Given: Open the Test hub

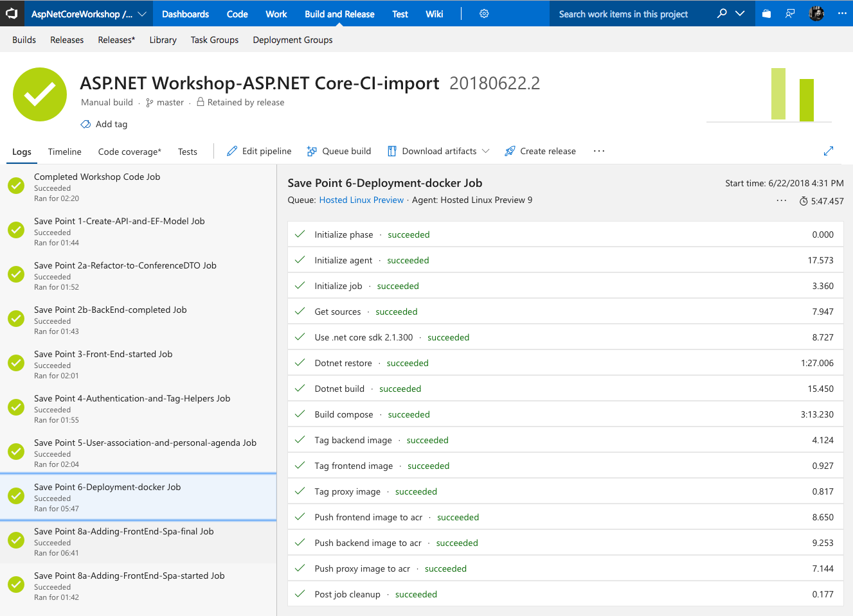Looking at the screenshot, I should pos(400,13).
